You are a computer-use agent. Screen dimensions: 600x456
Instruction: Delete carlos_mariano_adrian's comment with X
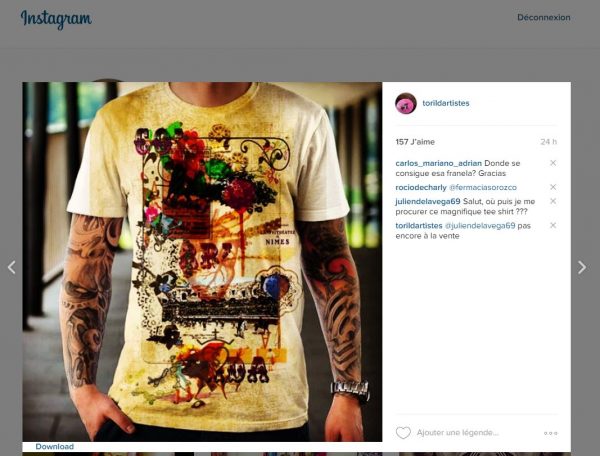tap(553, 163)
